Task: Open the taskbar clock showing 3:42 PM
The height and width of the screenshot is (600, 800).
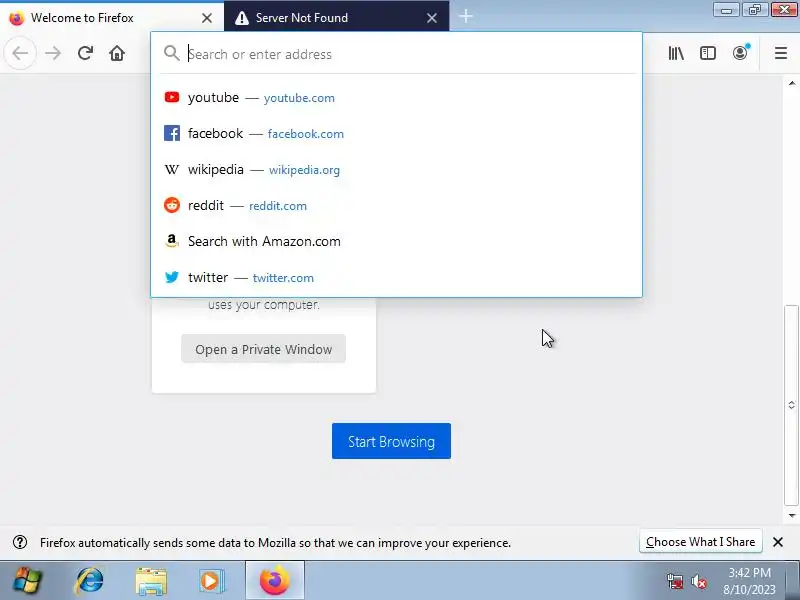Action: [749, 581]
